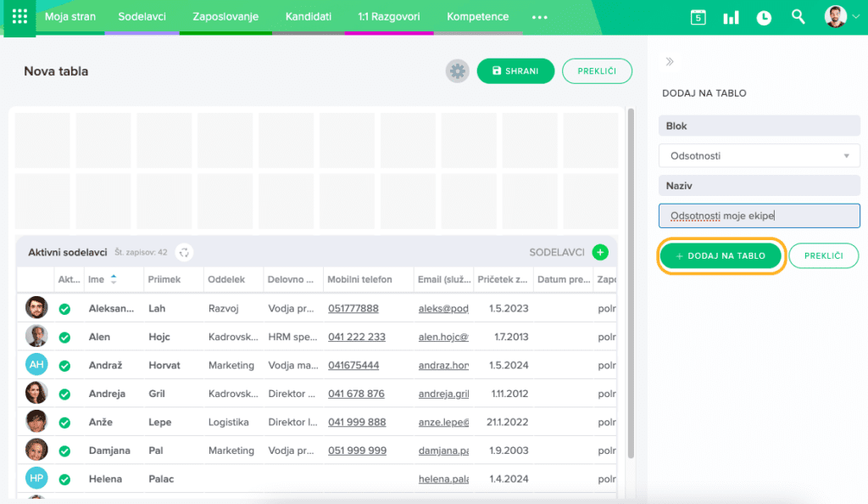Click the active status checkmark for Alen

64,337
